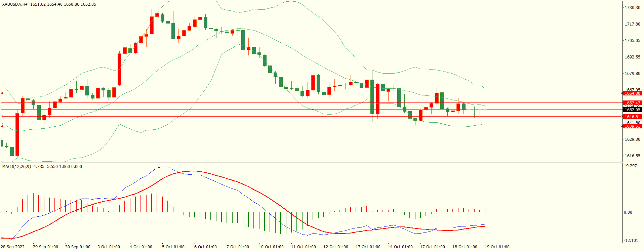Select the 1657.47 red price label
Image resolution: width=644 pixels, height=251 pixels.
pyautogui.click(x=632, y=103)
